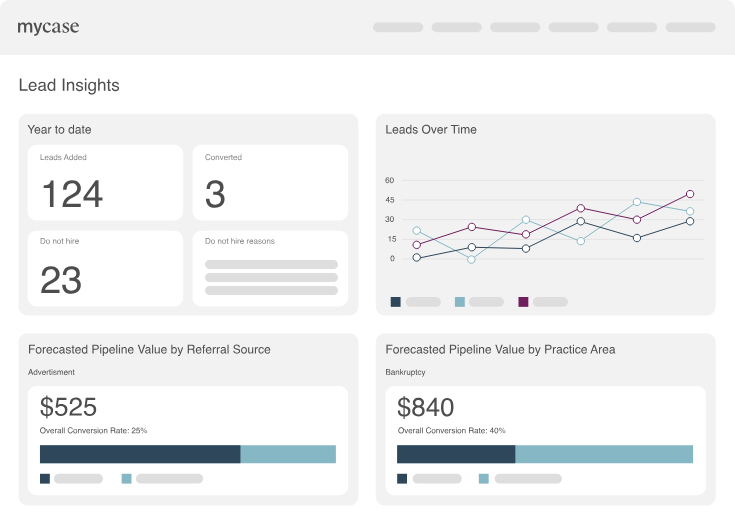The image size is (735, 525).
Task: Click the dark navy legend swatch under Leads Over Time
Action: click(x=396, y=302)
